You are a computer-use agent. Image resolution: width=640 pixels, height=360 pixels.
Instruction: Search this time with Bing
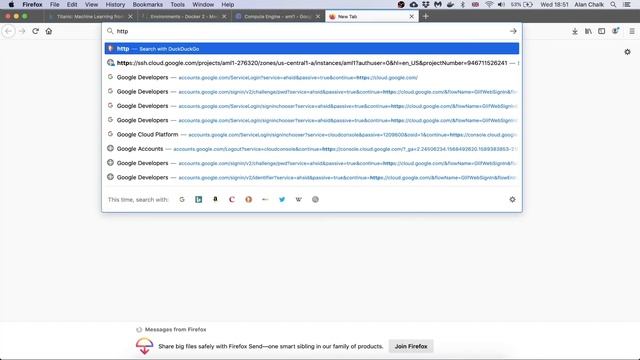pyautogui.click(x=198, y=200)
